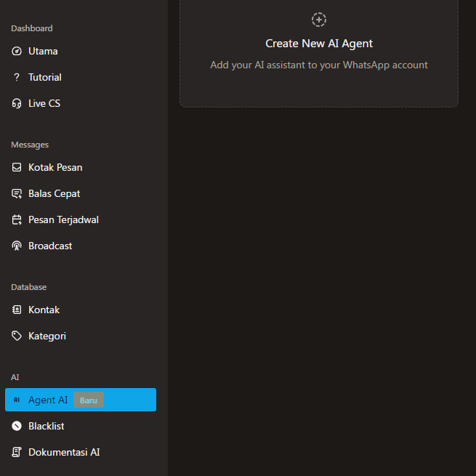Go to the Utama dashboard page
476x476 pixels.
coord(43,52)
